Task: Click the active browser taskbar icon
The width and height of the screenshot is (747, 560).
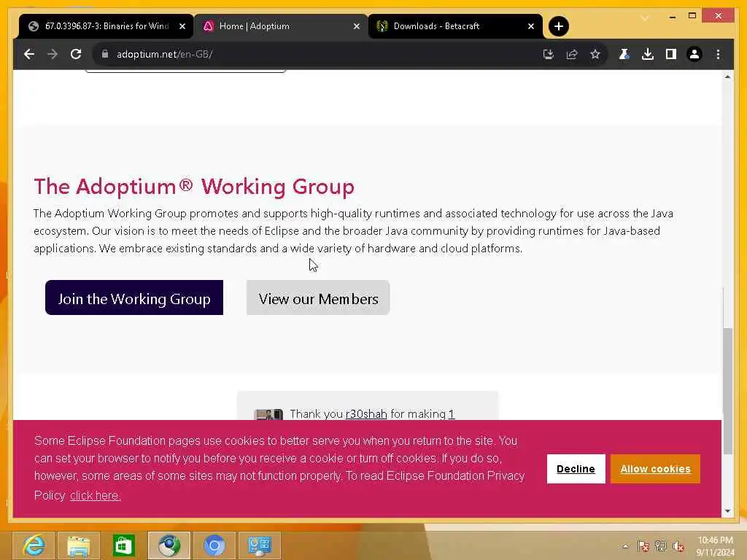Action: click(169, 545)
